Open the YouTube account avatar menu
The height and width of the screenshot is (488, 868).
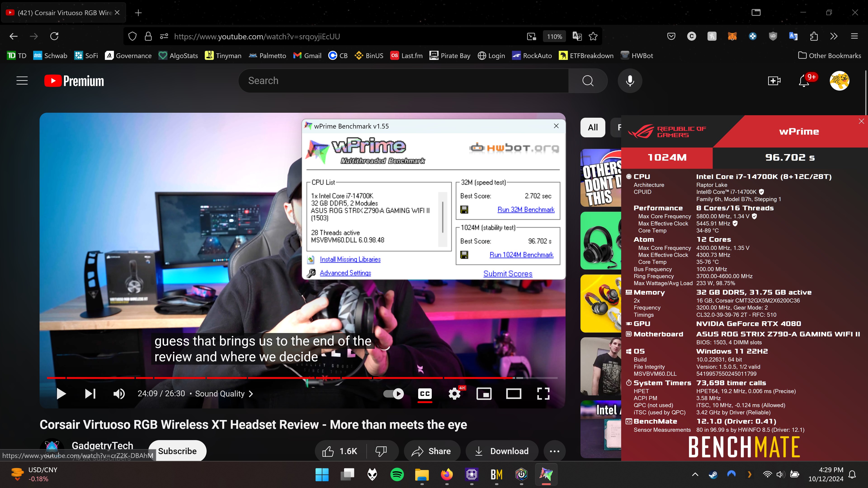839,80
